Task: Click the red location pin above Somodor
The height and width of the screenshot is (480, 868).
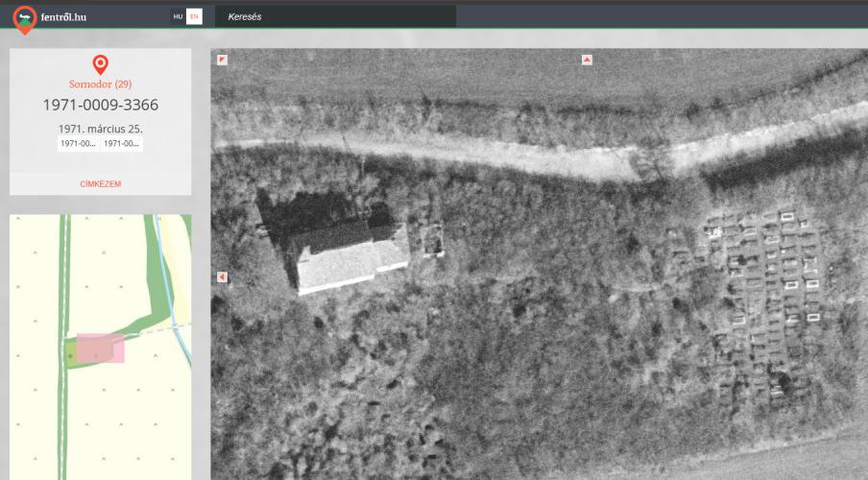Action: tap(100, 64)
